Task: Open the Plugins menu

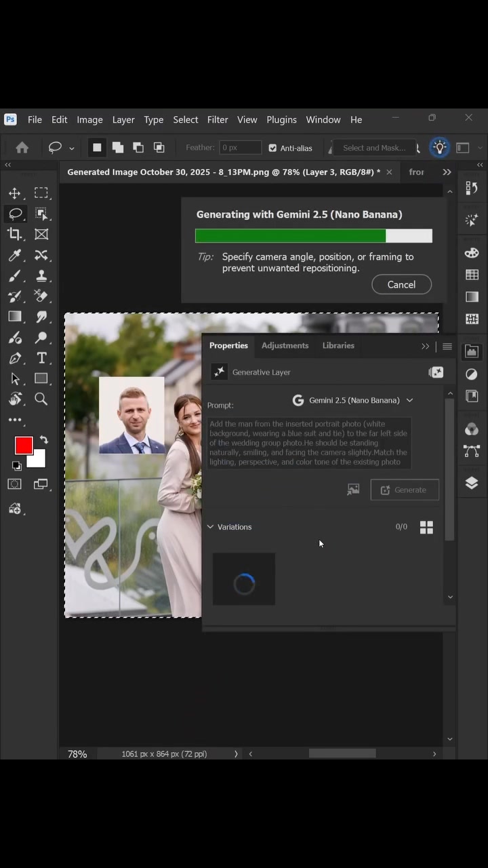Action: click(281, 119)
